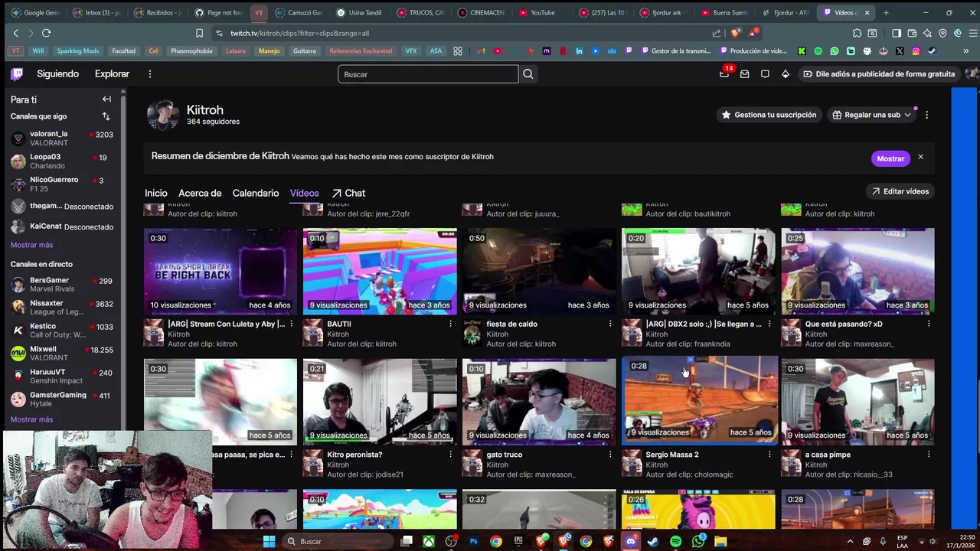Collapse the Para ti sidebar
The width and height of the screenshot is (980, 551).
(106, 99)
